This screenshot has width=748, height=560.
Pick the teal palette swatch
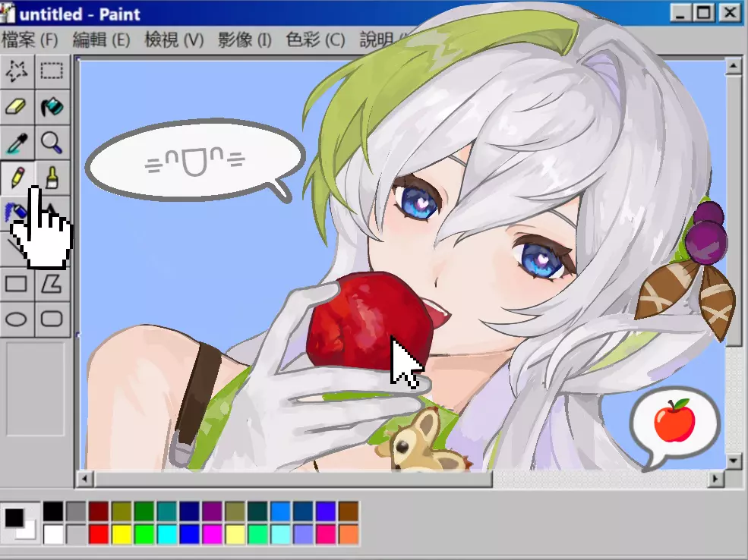pos(167,511)
